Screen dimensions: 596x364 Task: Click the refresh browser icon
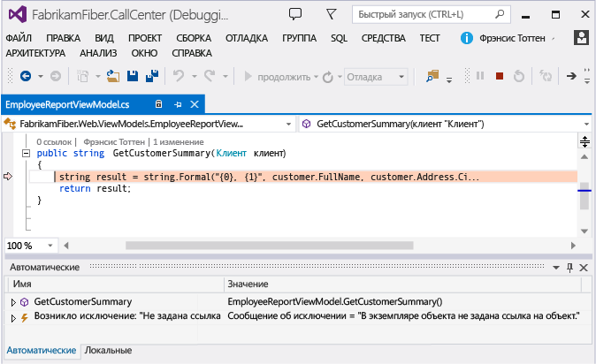(328, 77)
